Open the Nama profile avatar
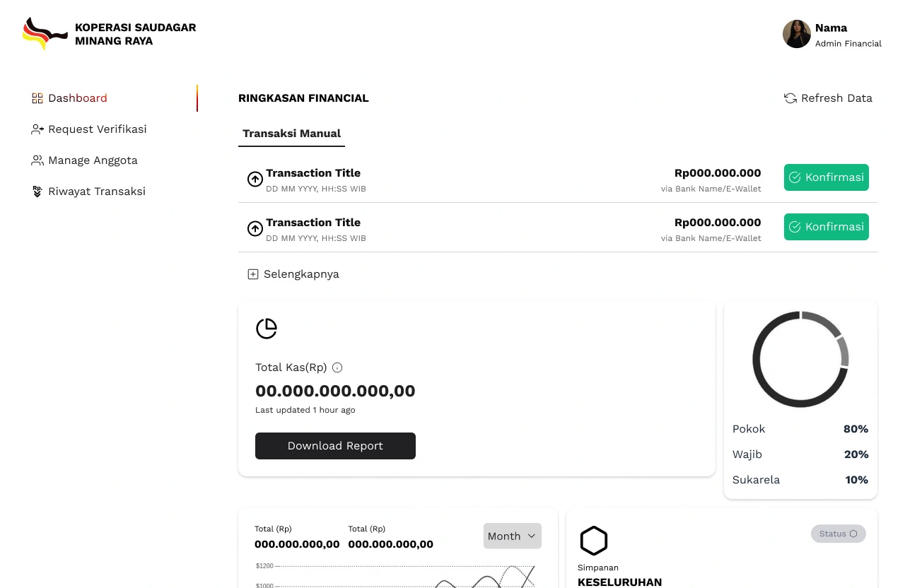The image size is (905, 588). tap(797, 34)
